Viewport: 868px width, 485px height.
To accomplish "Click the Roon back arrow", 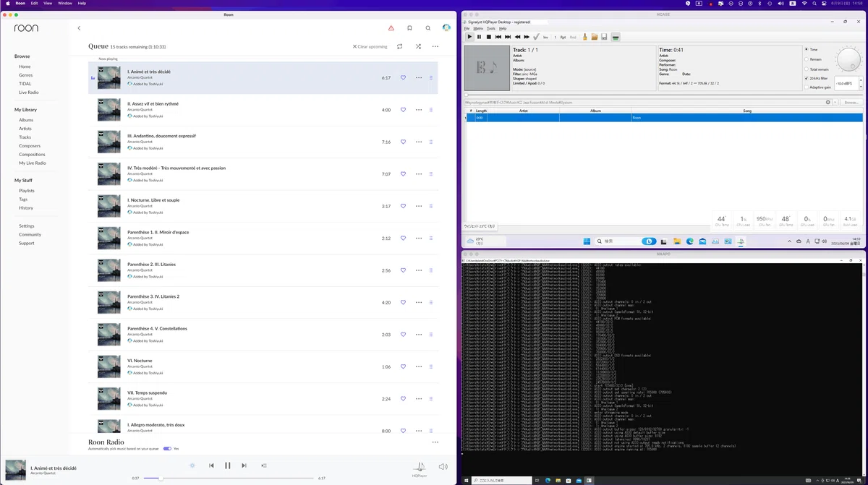I will coord(79,28).
